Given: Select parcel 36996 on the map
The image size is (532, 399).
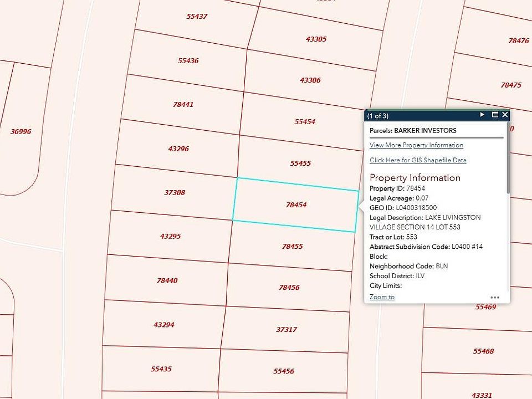Looking at the screenshot, I should (x=21, y=131).
